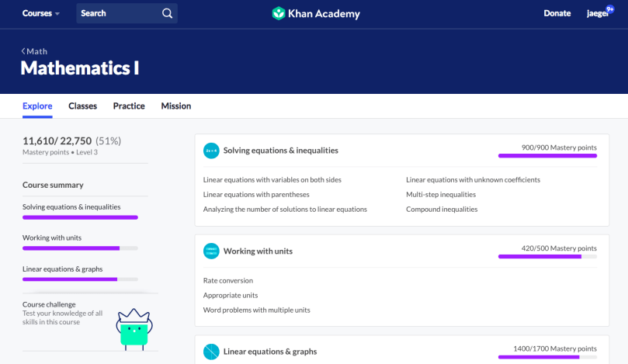Click the back chevron next to Math
The image size is (628, 364).
23,51
